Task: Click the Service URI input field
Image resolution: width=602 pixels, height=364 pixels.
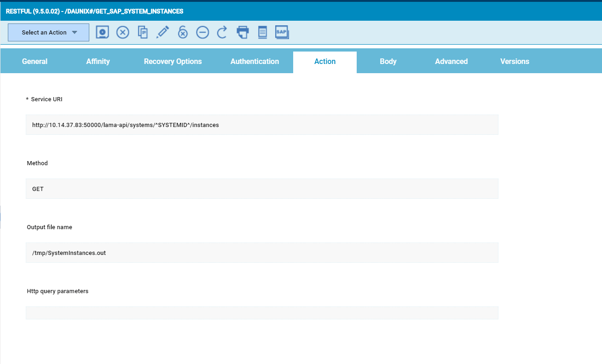Action: click(x=262, y=125)
